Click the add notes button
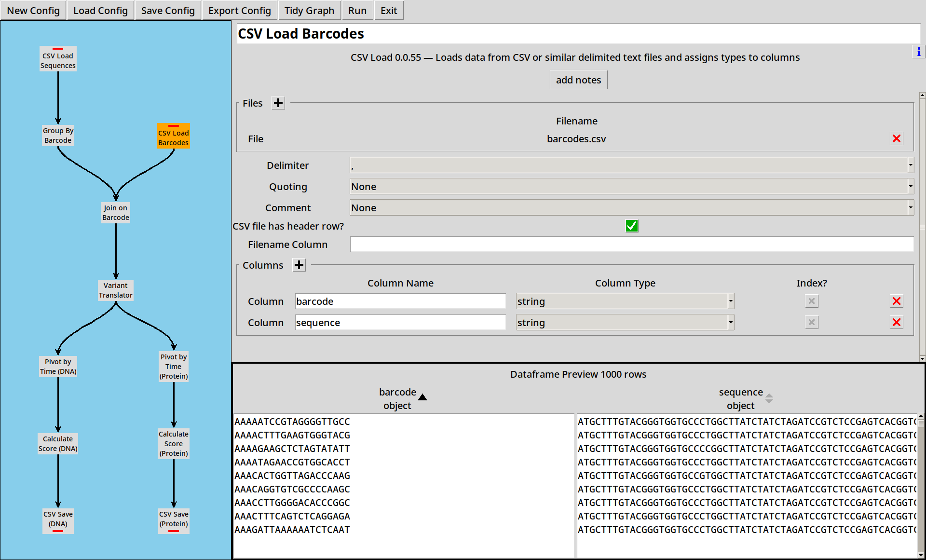 coord(578,80)
